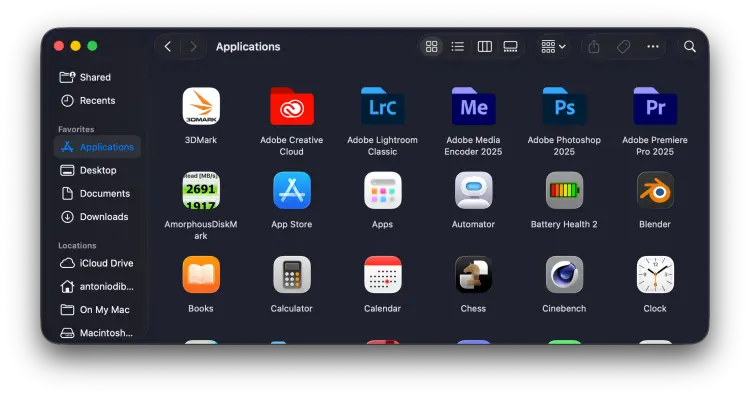Select the 3DMark application icon

pos(201,106)
